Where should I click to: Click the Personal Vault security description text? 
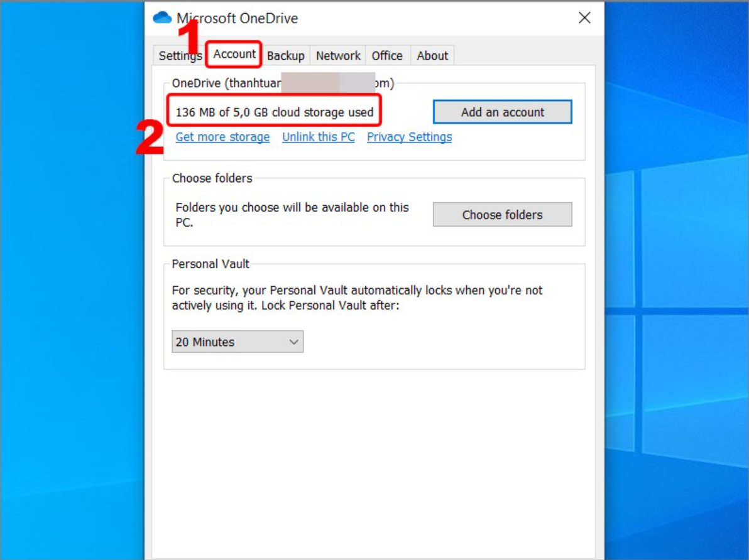(x=357, y=298)
